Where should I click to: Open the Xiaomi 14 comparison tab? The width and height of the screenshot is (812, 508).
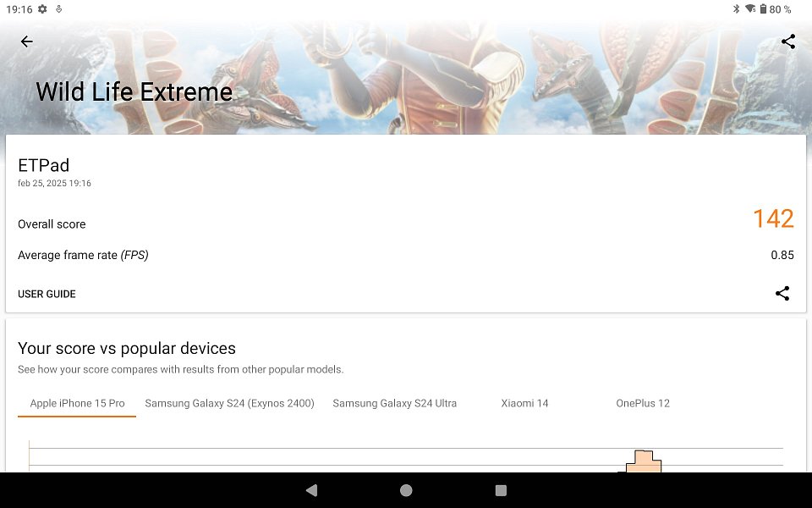[524, 403]
